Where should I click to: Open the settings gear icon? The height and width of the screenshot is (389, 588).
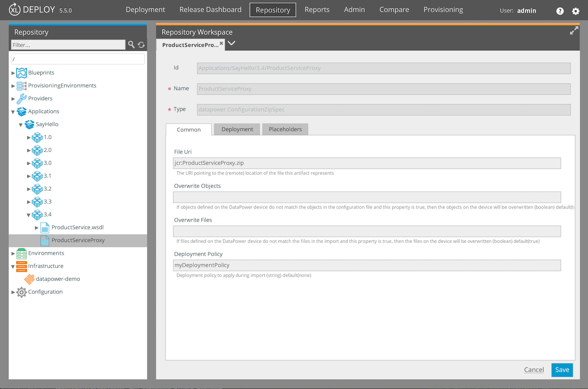[x=575, y=11]
